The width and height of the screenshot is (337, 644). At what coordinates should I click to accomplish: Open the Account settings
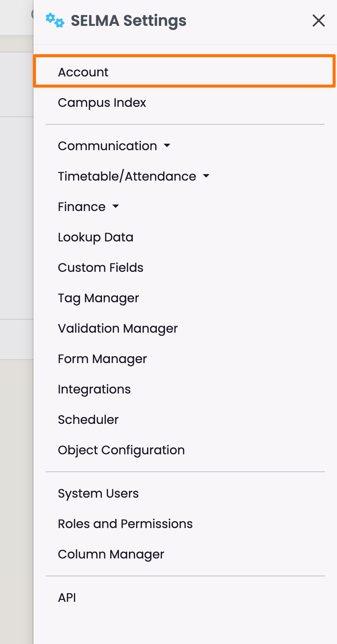pos(83,72)
